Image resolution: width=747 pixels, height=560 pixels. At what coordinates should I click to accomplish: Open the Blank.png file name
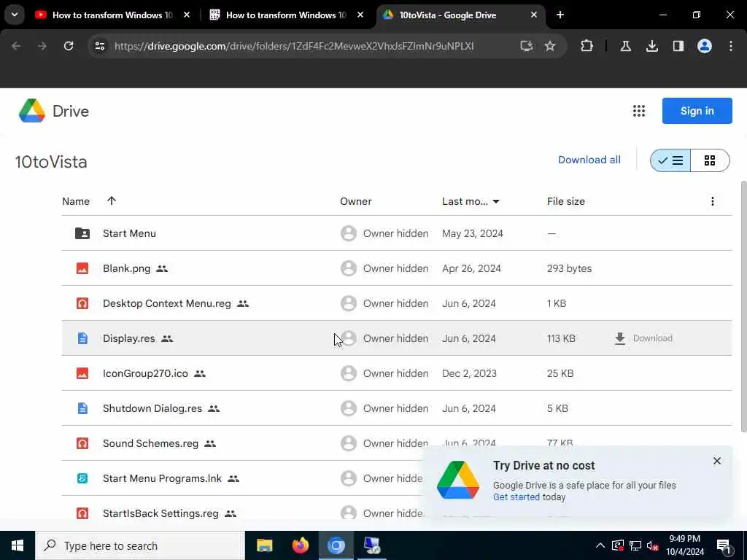pos(126,268)
